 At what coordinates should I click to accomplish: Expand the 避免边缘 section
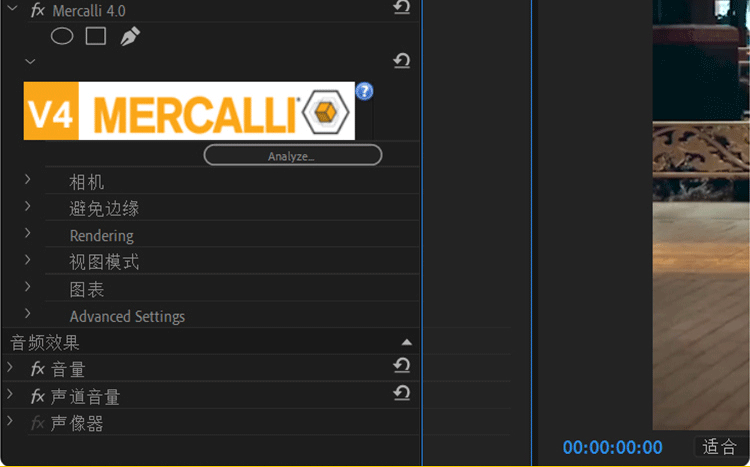(28, 206)
